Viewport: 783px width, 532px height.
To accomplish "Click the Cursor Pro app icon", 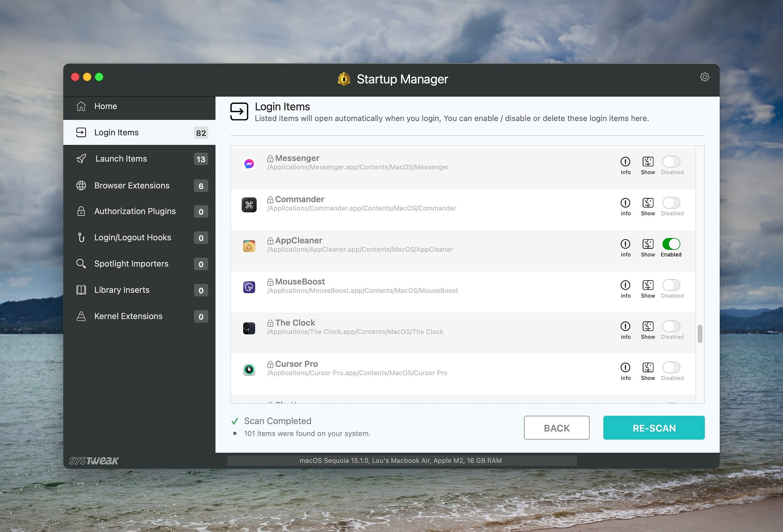I will tap(249, 370).
